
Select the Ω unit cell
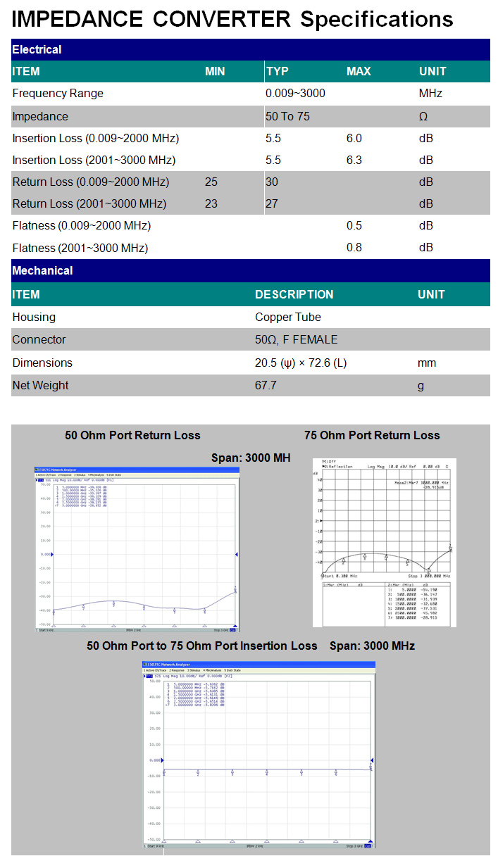[x=423, y=116]
